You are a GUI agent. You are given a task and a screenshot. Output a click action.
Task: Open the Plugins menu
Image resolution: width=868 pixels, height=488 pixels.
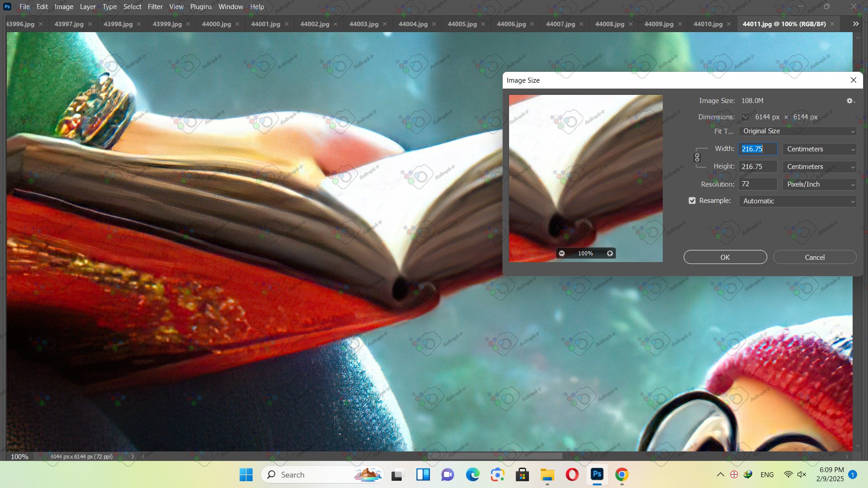[x=201, y=7]
